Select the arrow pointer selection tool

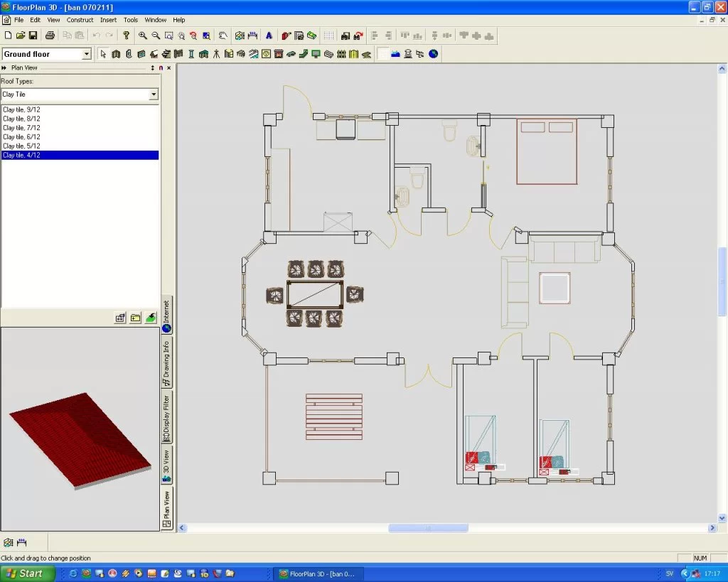tap(103, 54)
